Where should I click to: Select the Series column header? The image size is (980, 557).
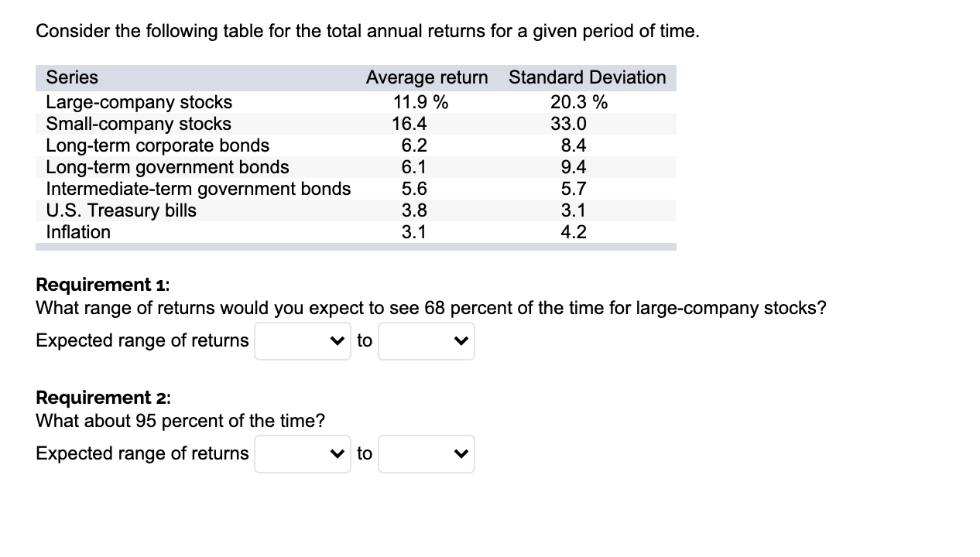click(x=71, y=77)
